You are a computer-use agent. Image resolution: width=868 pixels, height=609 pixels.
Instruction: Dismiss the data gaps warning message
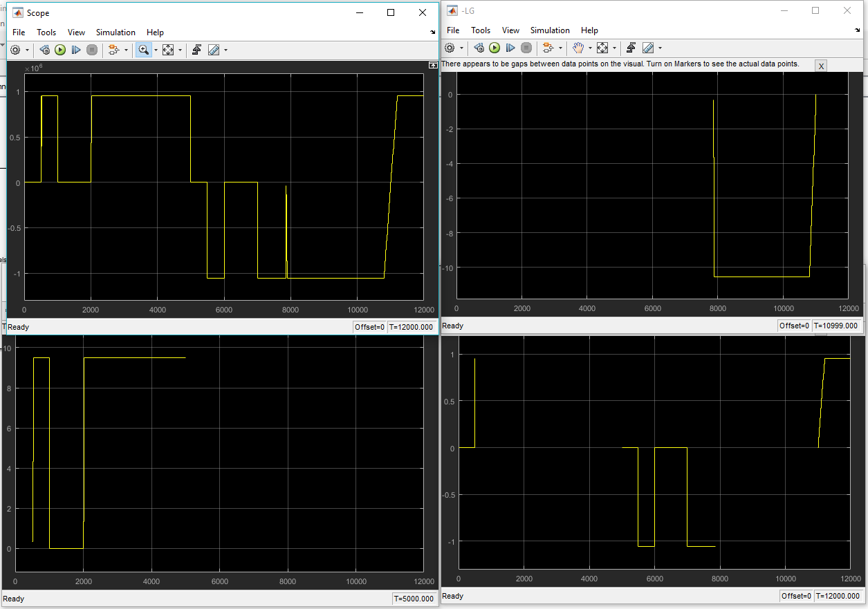[x=820, y=66]
